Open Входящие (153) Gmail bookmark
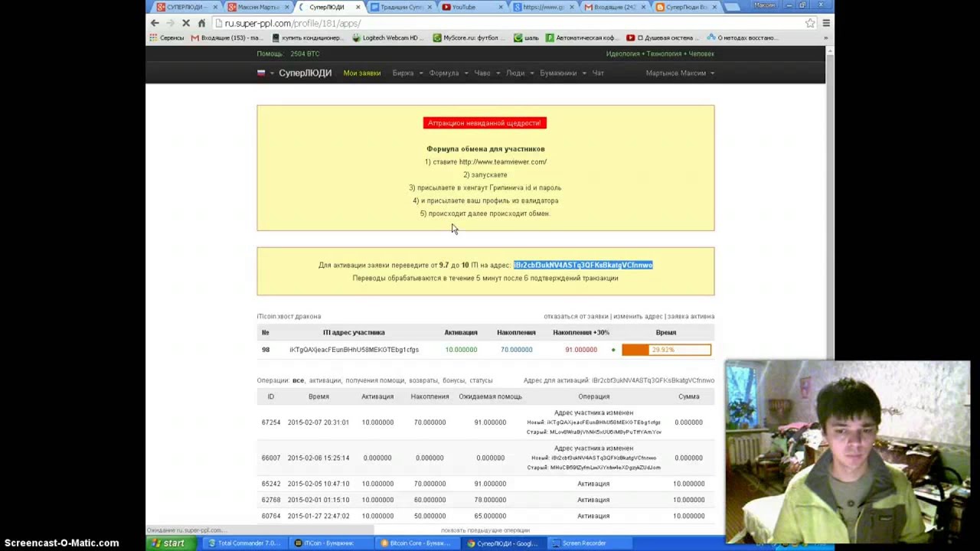 pos(227,37)
